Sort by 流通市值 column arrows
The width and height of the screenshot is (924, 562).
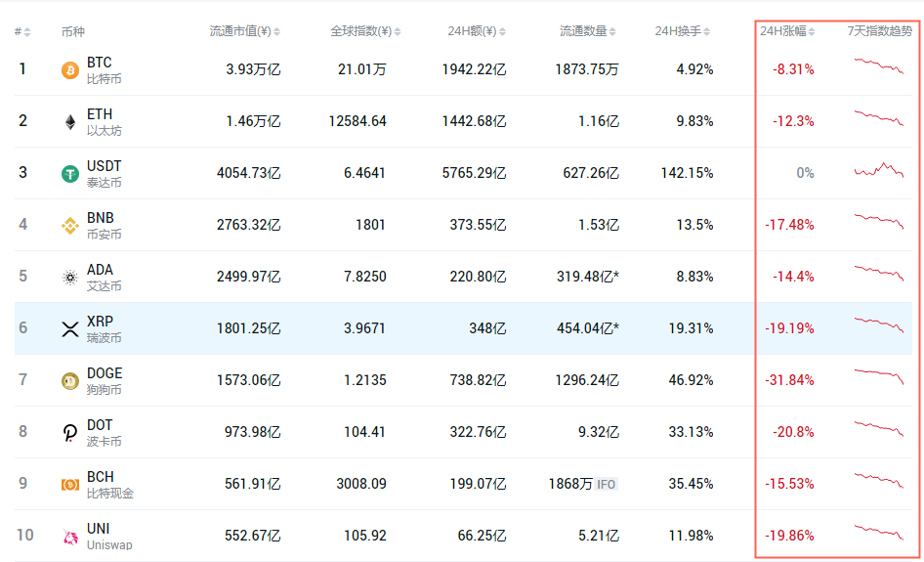(277, 32)
